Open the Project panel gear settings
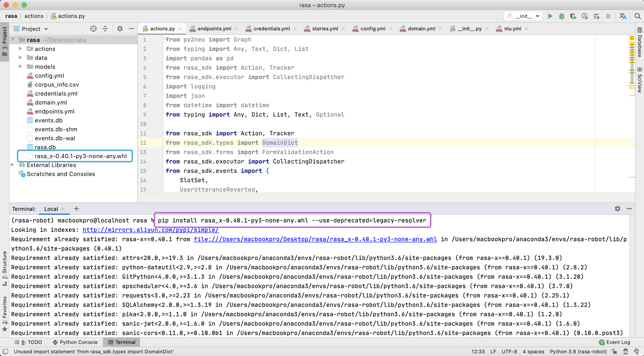644x356 pixels. pos(120,29)
